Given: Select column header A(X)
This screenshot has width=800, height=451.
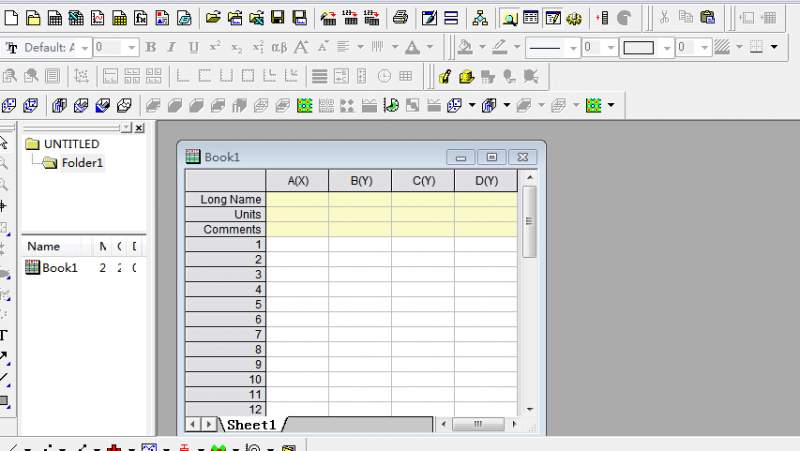Looking at the screenshot, I should pos(297,181).
